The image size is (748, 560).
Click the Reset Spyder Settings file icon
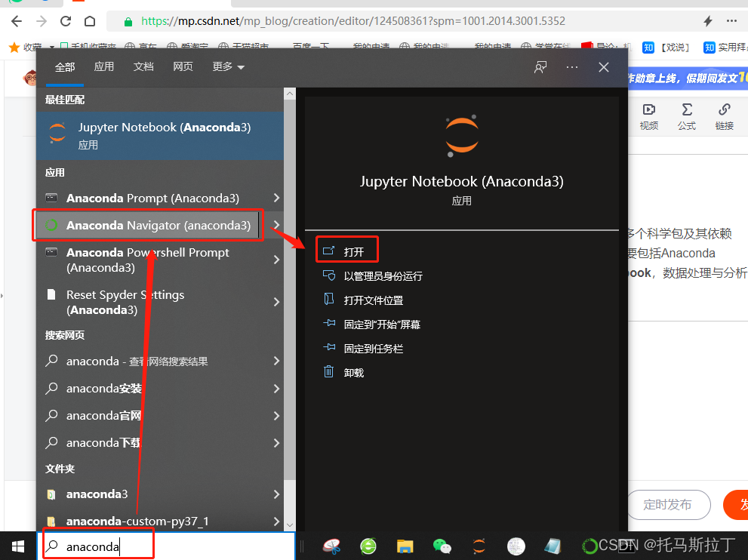pyautogui.click(x=51, y=294)
